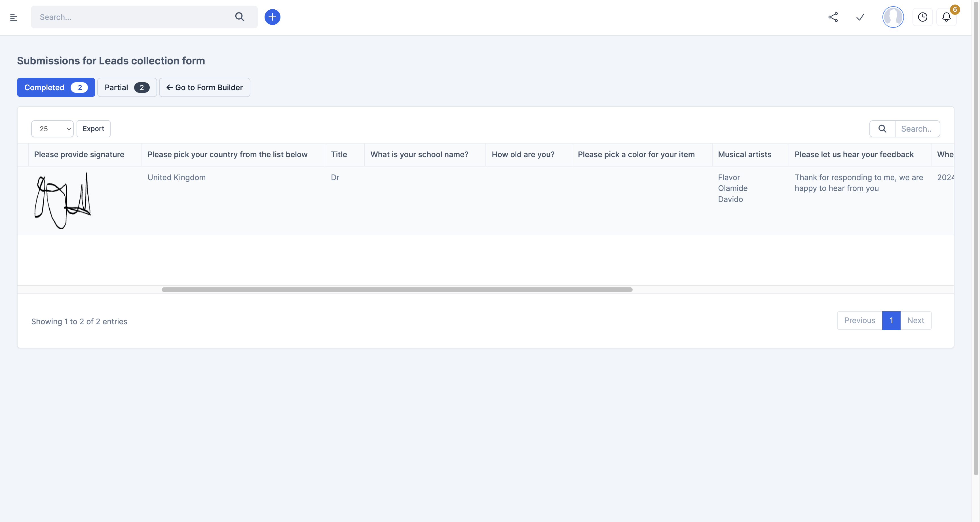Screen dimensions: 980x522
Task: Click the checkmark icon in the header
Action: point(860,17)
